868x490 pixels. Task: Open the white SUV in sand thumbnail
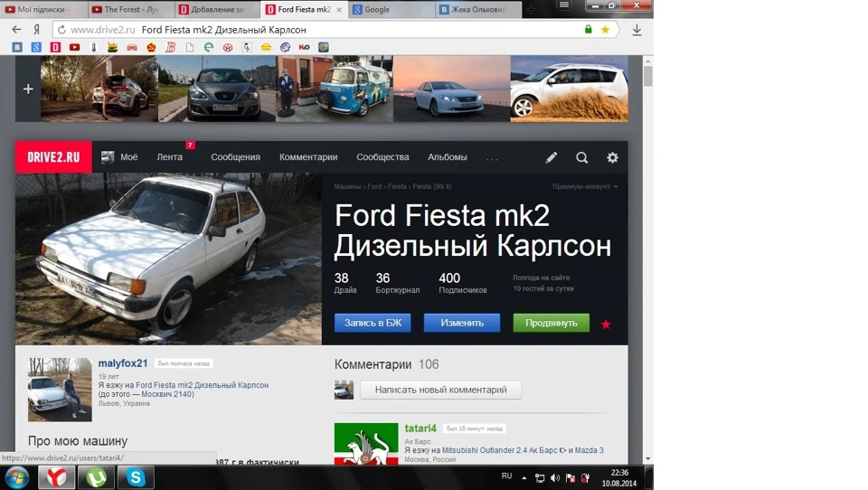[569, 89]
